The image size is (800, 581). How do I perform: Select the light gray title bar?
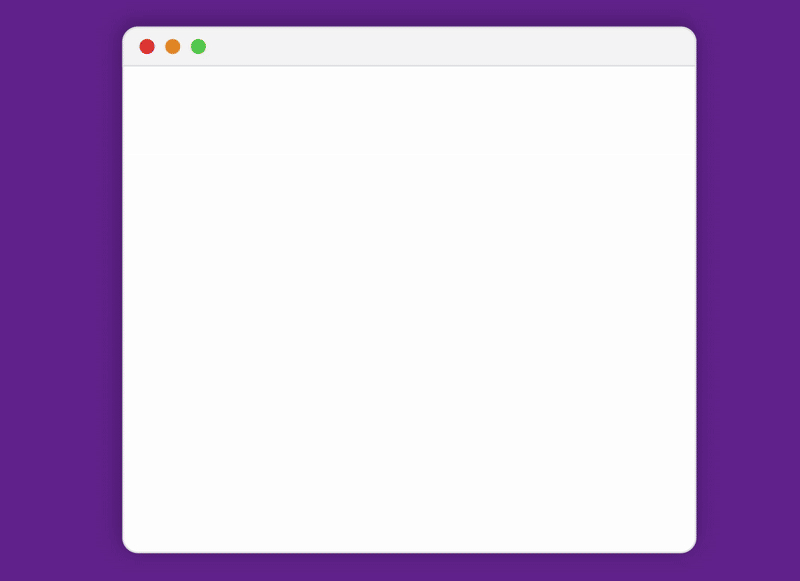[x=409, y=46]
